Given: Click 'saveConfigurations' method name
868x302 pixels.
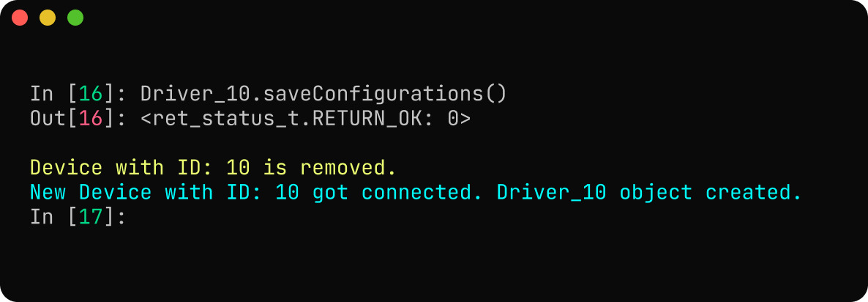Looking at the screenshot, I should (x=373, y=94).
